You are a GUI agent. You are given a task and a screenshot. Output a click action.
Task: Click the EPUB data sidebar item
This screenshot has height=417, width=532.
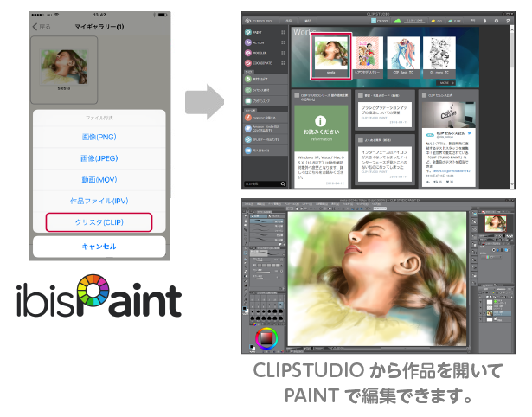266,139
